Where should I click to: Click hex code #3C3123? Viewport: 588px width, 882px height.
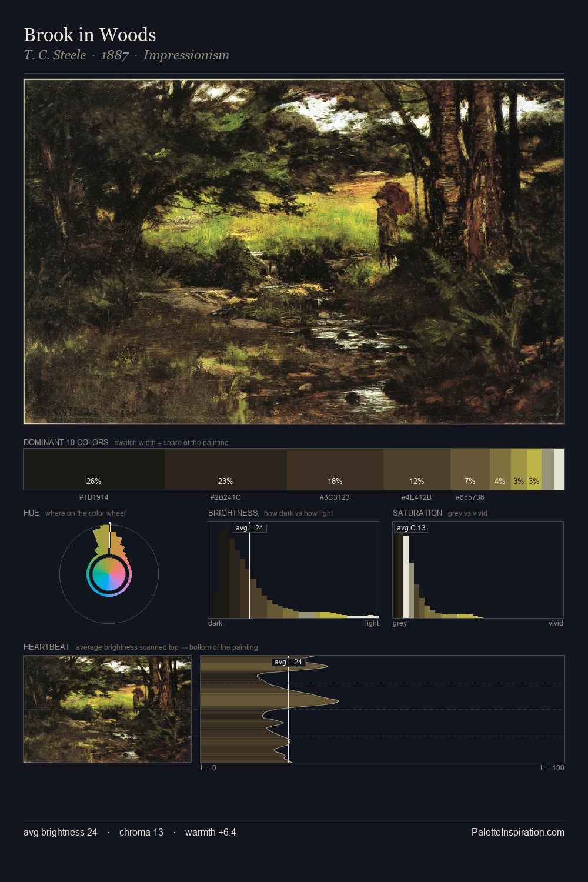335,497
